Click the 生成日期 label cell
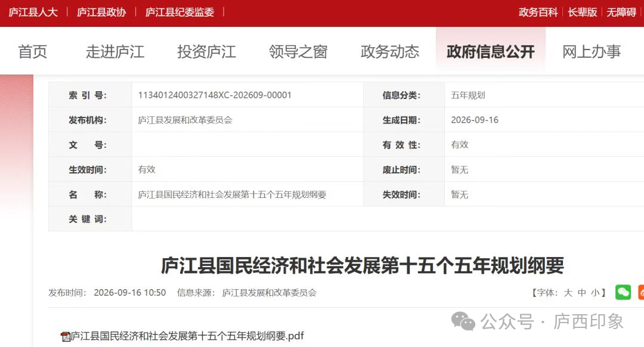This screenshot has height=347, width=644. click(x=404, y=119)
